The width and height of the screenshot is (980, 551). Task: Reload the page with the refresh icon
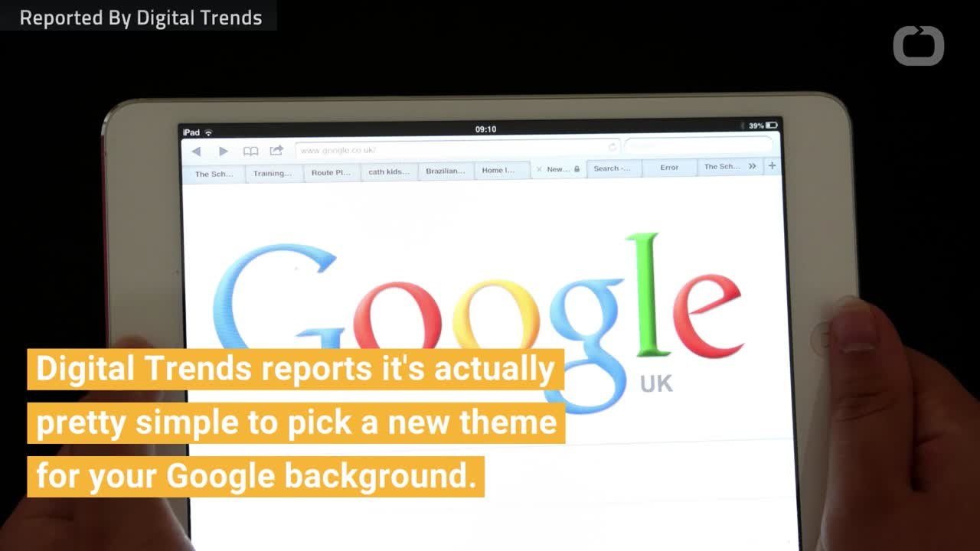(612, 147)
